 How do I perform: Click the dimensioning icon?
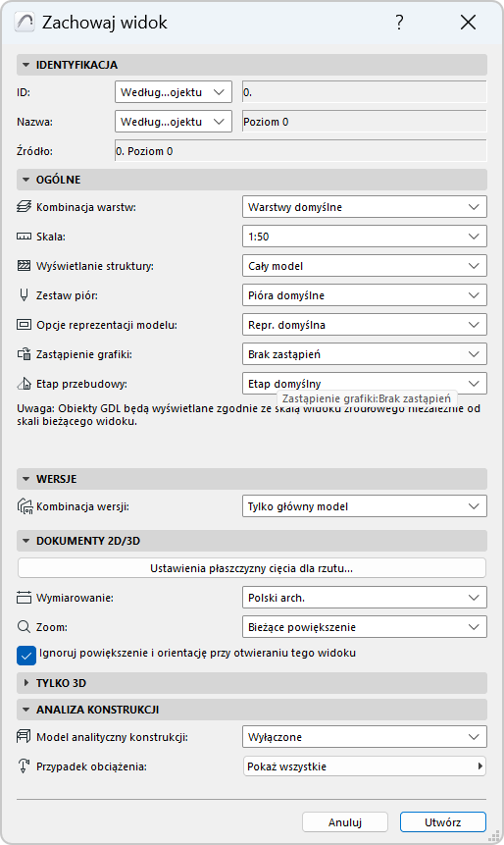coord(24,597)
